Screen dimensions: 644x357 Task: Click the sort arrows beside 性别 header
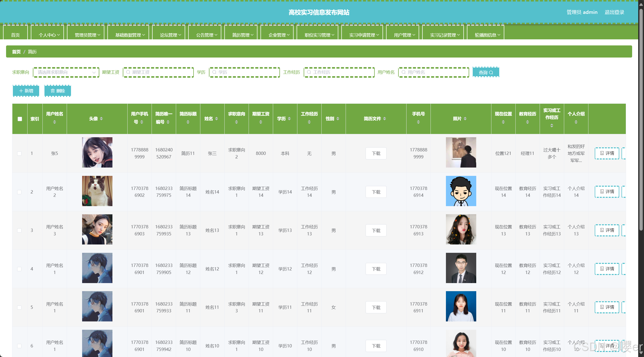(x=338, y=119)
